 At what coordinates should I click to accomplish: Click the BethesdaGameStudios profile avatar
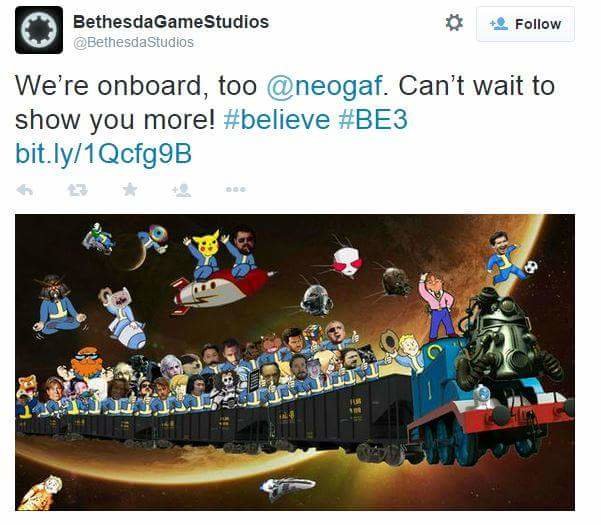pos(39,30)
